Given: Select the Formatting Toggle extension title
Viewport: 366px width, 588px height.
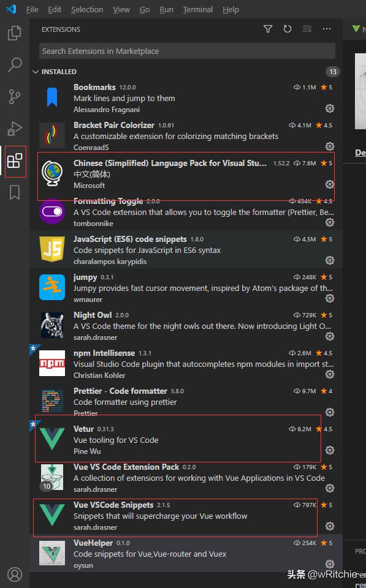Looking at the screenshot, I should pyautogui.click(x=108, y=201).
